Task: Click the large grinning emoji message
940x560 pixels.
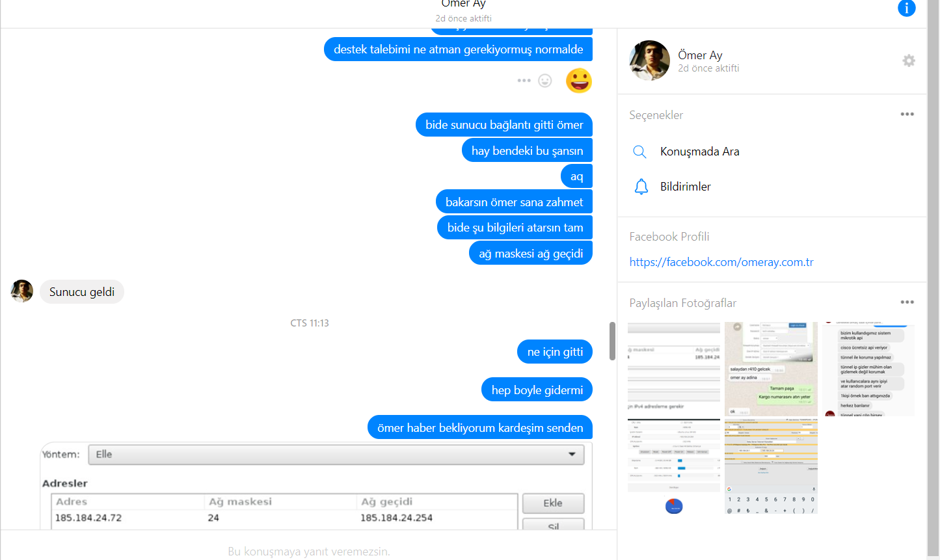Action: click(578, 81)
